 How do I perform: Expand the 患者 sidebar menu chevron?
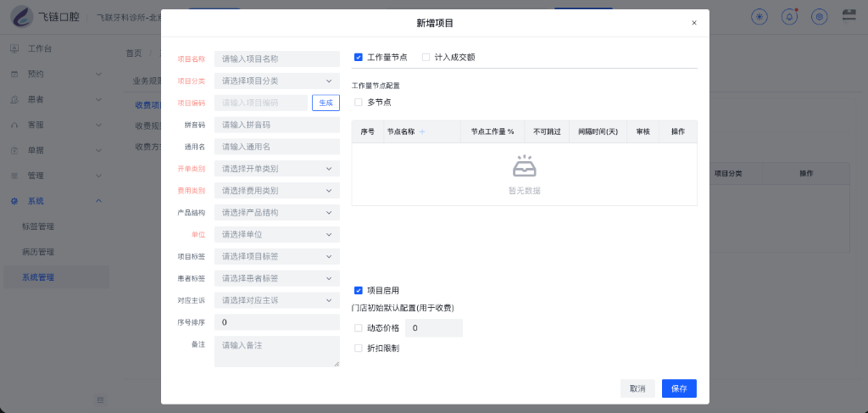[98, 100]
